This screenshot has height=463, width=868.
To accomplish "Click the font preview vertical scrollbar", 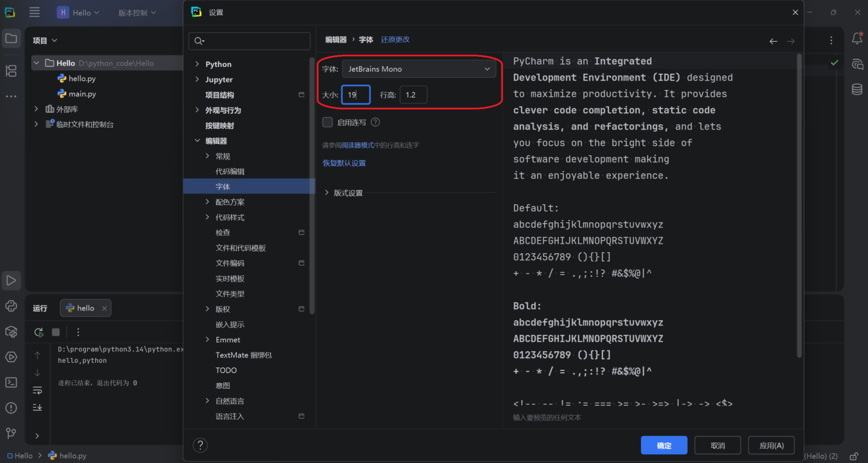I will point(799,206).
